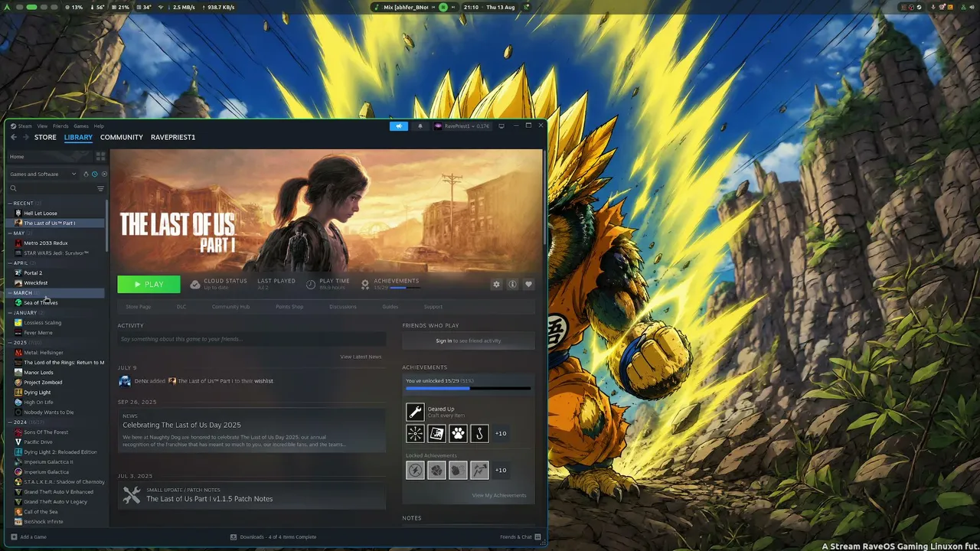Click the Lossless Scaling app icon

click(18, 322)
